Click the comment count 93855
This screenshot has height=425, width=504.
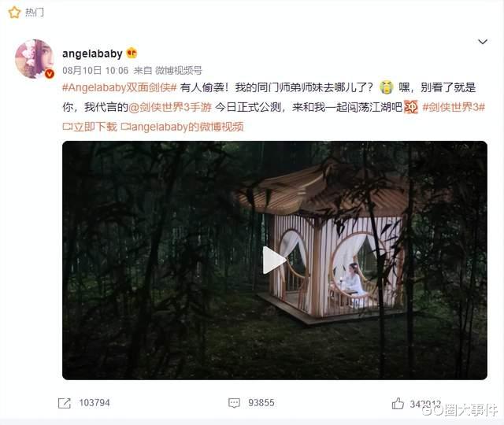261,403
